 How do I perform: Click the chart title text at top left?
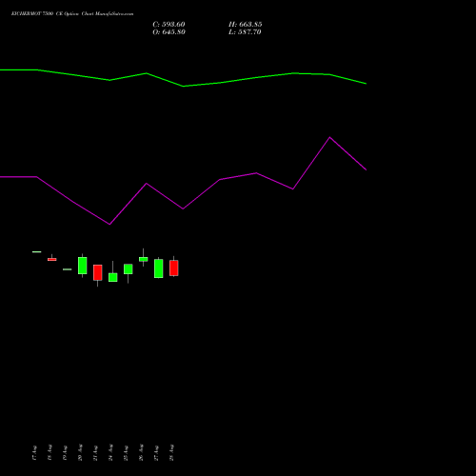point(72,14)
